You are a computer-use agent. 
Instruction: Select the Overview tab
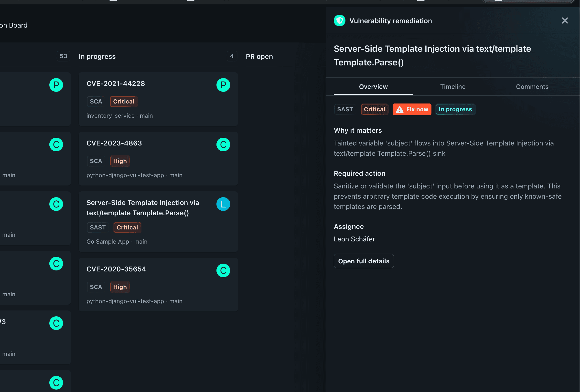(x=373, y=87)
